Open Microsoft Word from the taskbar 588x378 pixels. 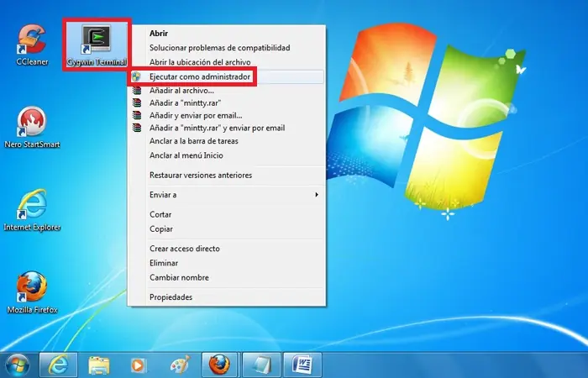302,365
